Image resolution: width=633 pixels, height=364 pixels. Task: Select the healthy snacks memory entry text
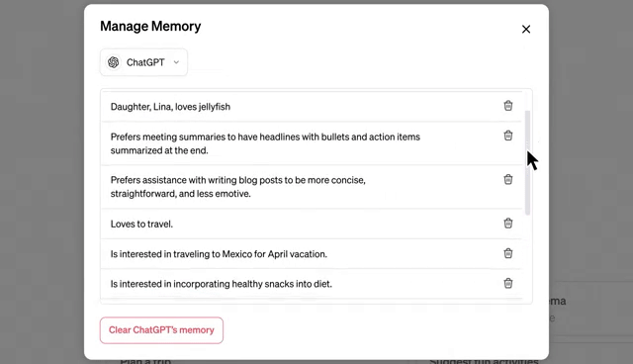pyautogui.click(x=222, y=284)
